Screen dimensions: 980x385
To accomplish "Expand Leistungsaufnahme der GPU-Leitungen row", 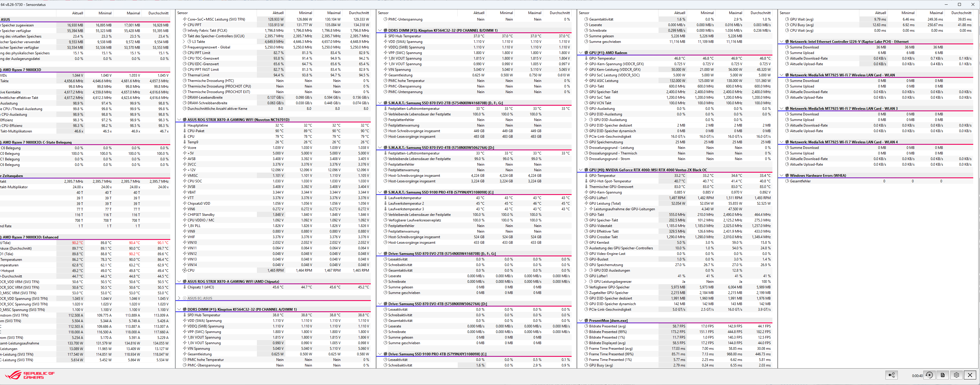I will [x=586, y=209].
